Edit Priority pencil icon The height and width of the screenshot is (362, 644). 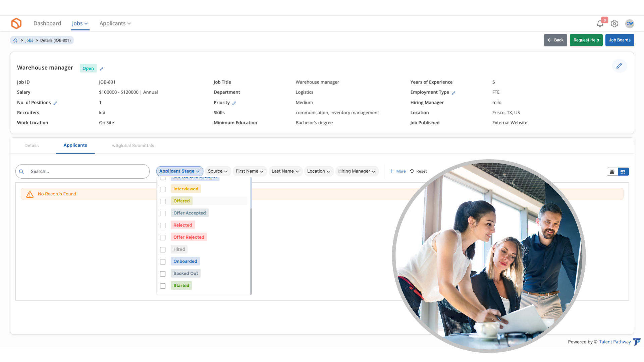[234, 103]
